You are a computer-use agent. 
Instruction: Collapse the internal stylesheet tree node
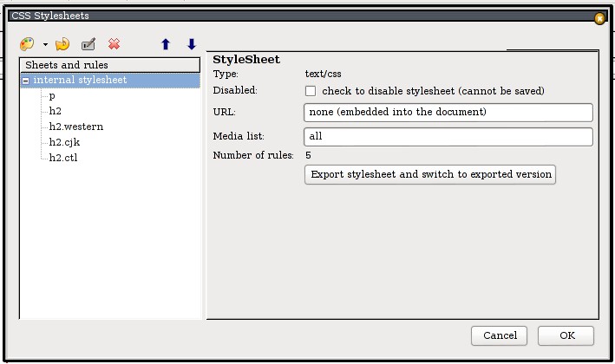(26, 81)
